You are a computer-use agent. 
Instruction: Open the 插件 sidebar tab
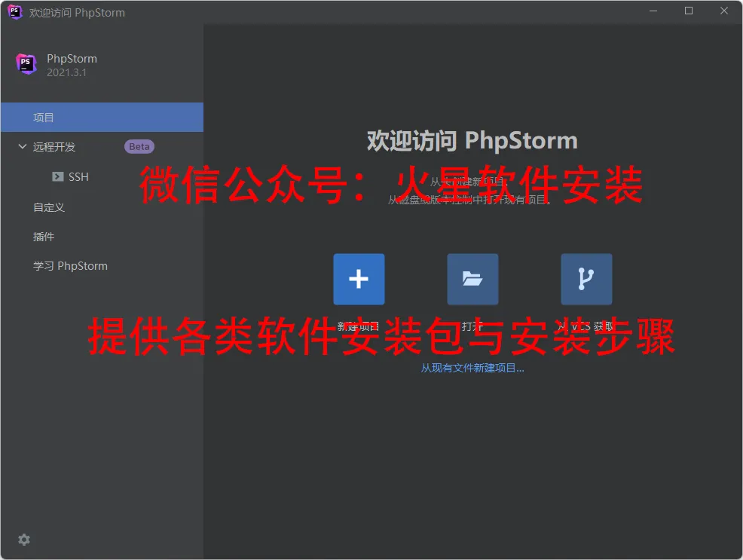coord(44,237)
